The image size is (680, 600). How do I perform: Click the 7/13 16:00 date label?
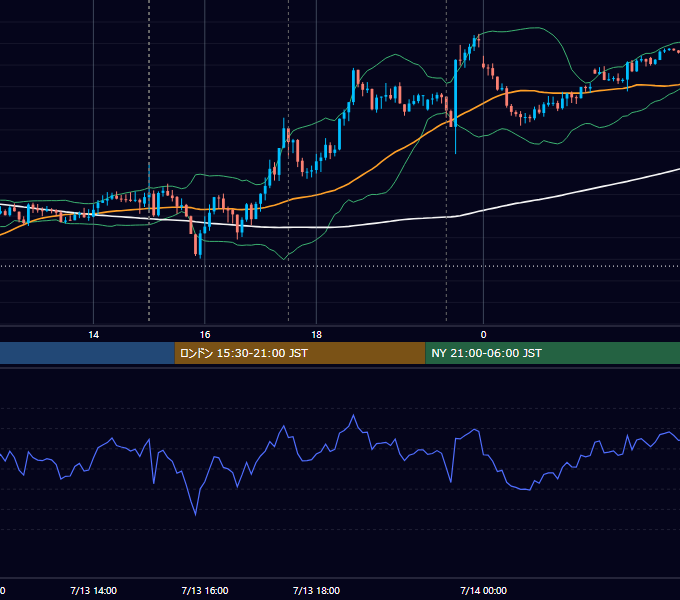205,590
